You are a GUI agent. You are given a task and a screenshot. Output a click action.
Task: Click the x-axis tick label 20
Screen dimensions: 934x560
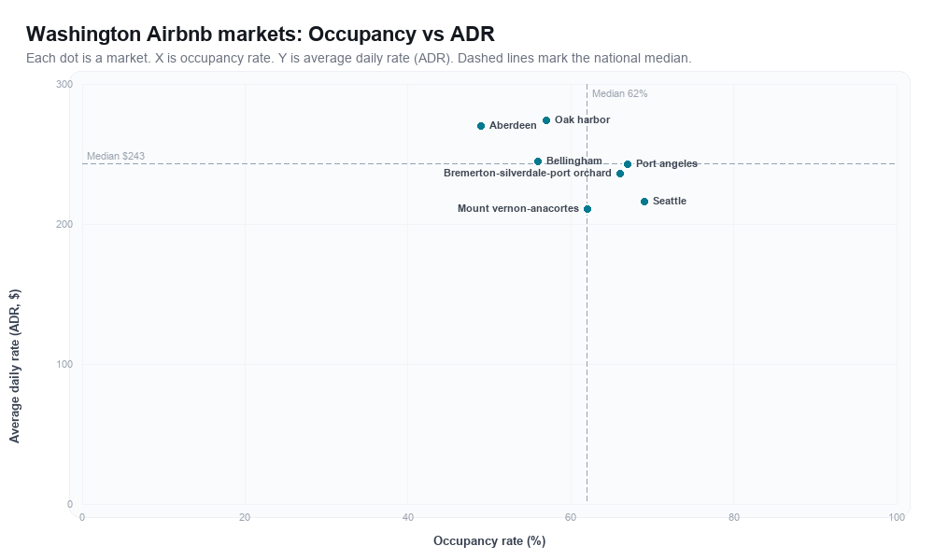tap(245, 518)
